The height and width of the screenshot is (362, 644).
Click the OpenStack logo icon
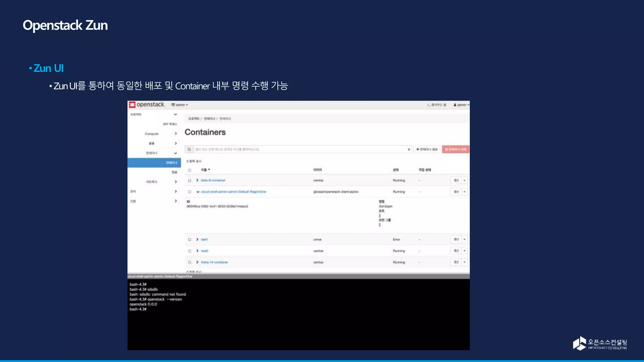point(132,105)
